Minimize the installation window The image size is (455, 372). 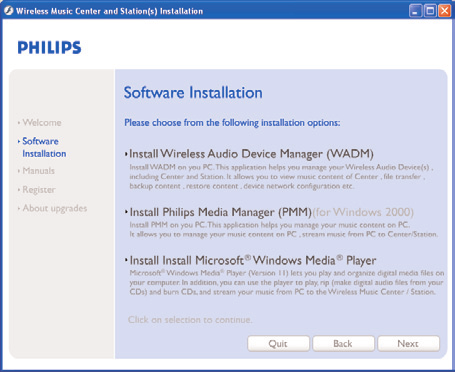(x=415, y=11)
